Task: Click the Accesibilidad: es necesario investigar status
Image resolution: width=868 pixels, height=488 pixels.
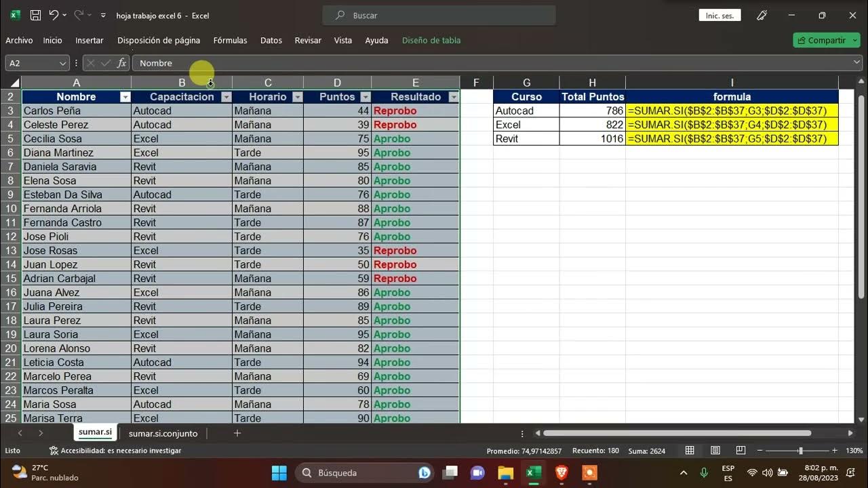Action: [x=115, y=451]
